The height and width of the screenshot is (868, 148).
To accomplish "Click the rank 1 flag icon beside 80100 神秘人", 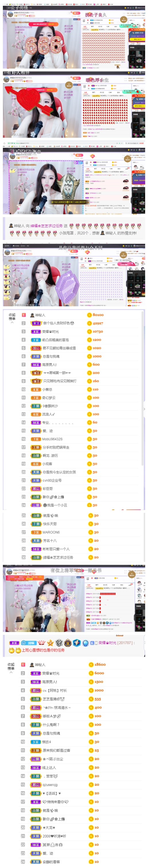I will click(24, 315).
